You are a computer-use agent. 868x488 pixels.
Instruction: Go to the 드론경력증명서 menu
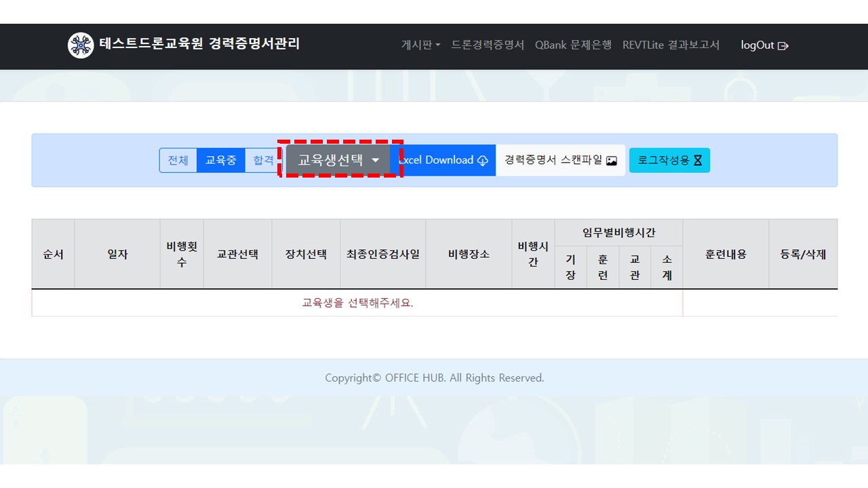(x=488, y=45)
